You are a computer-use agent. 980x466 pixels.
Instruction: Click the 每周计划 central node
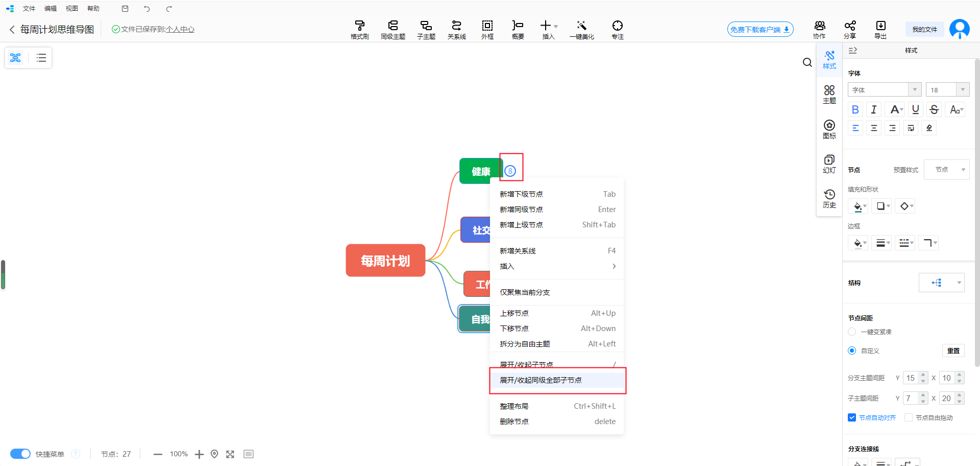tap(385, 261)
